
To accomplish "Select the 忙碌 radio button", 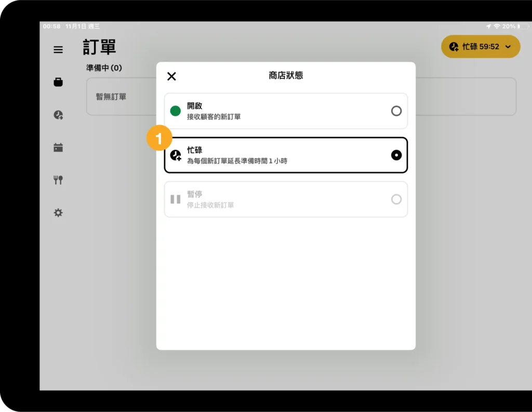I will tap(396, 155).
